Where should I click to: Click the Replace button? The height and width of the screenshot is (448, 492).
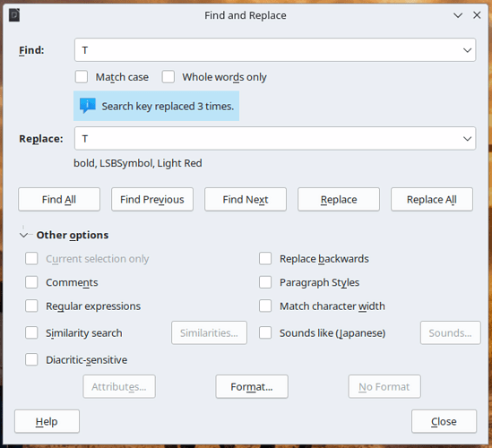(339, 199)
